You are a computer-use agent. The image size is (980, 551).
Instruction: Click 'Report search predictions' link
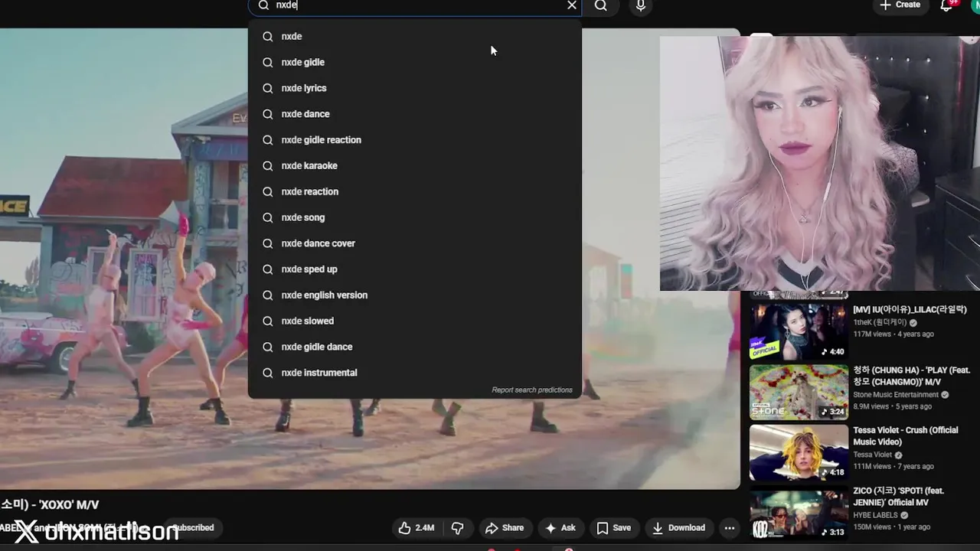[x=532, y=390]
